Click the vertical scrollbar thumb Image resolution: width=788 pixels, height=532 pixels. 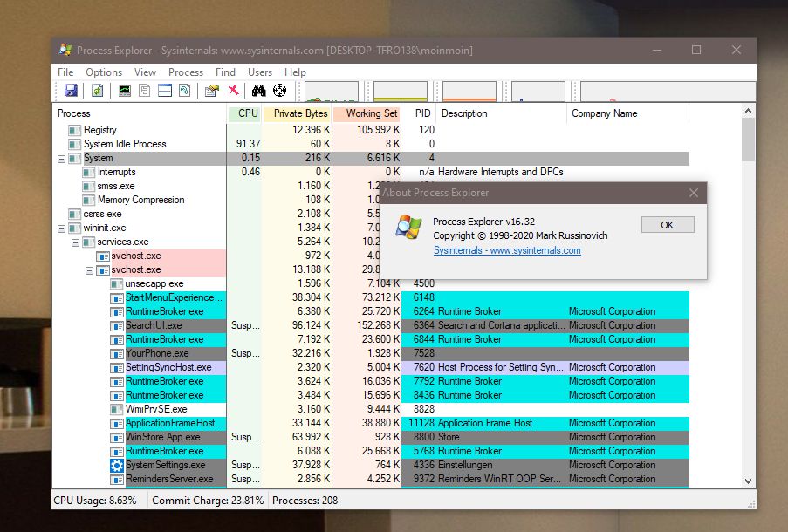(749, 140)
